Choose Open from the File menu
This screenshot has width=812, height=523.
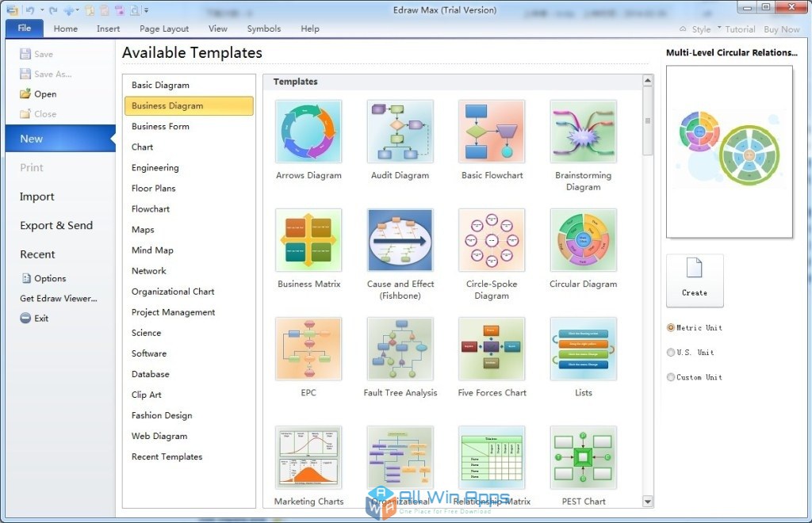[x=38, y=94]
